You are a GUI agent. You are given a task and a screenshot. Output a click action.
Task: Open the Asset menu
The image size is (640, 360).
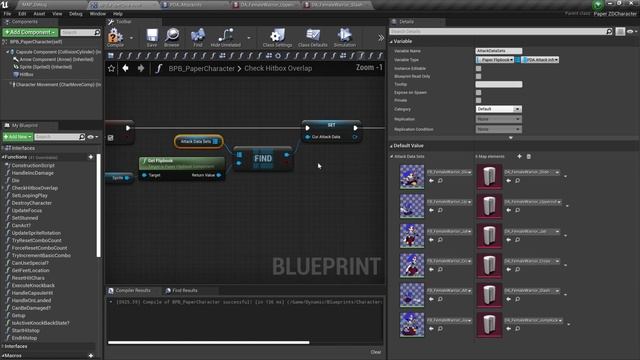click(x=39, y=14)
